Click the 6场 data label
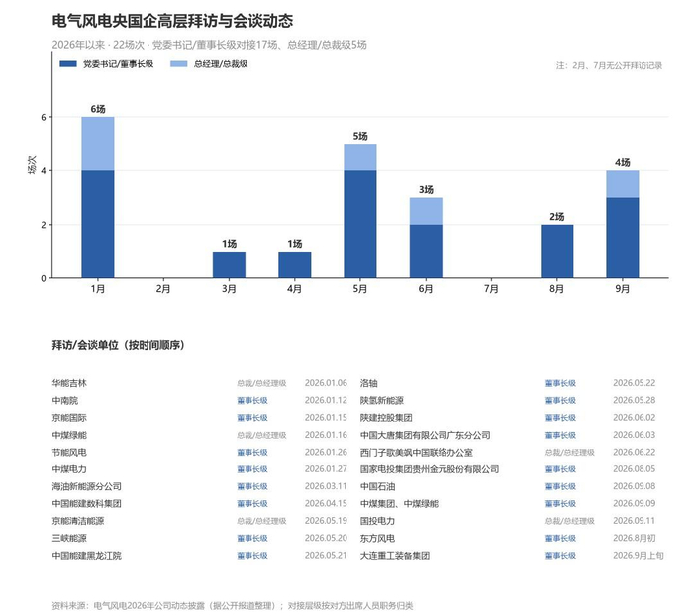The width and height of the screenshot is (693, 616). point(98,109)
